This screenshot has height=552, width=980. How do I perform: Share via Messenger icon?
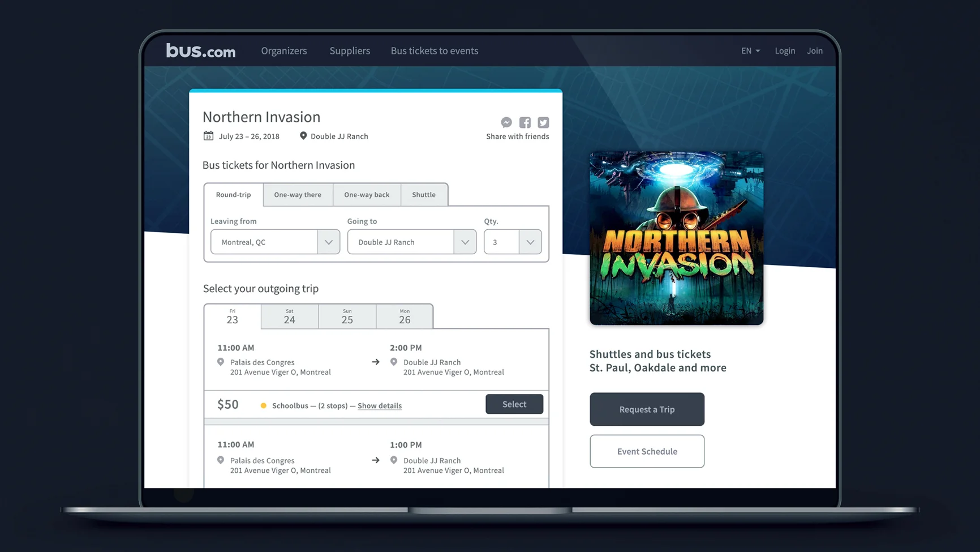tap(506, 122)
